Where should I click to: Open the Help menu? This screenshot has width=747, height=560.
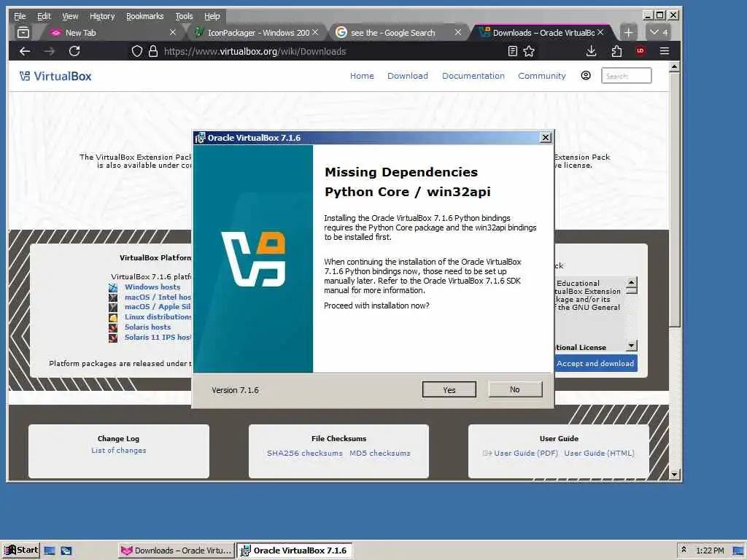[x=212, y=16]
